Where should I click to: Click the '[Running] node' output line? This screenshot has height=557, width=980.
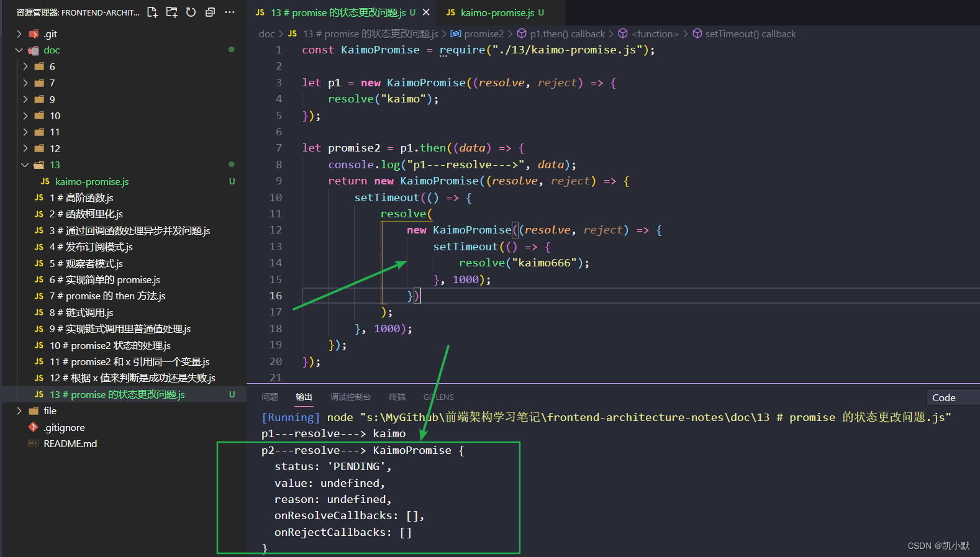click(x=606, y=417)
